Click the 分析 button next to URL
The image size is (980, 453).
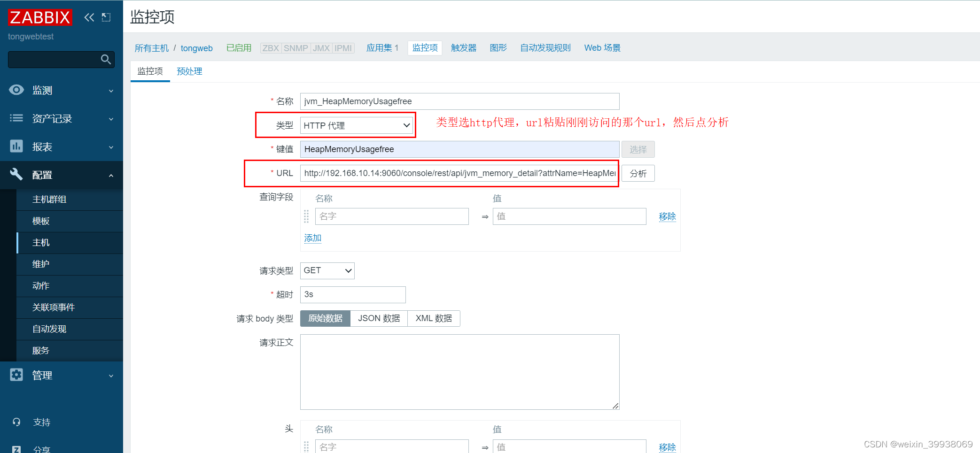click(x=638, y=173)
